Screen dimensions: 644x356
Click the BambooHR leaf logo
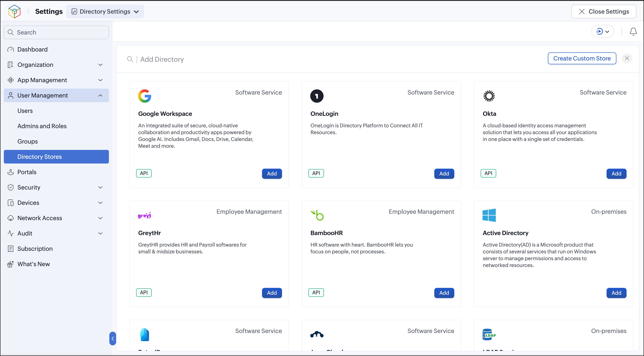click(x=317, y=215)
